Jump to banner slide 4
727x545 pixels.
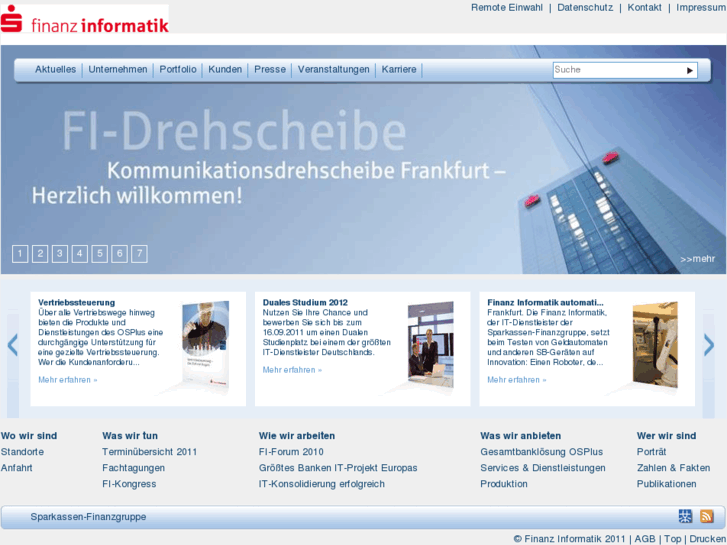click(x=80, y=254)
